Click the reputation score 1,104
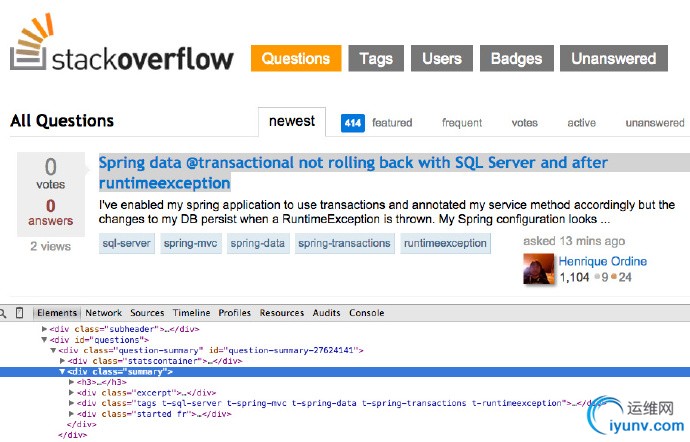 574,277
